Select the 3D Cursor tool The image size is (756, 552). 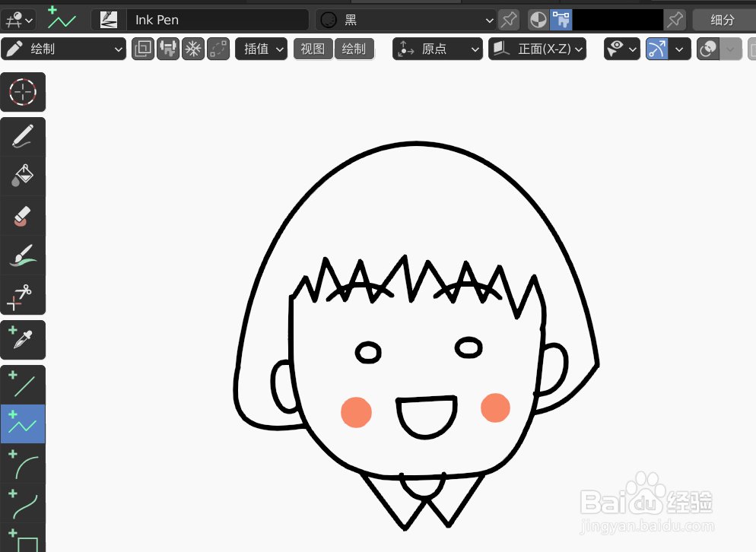23,91
